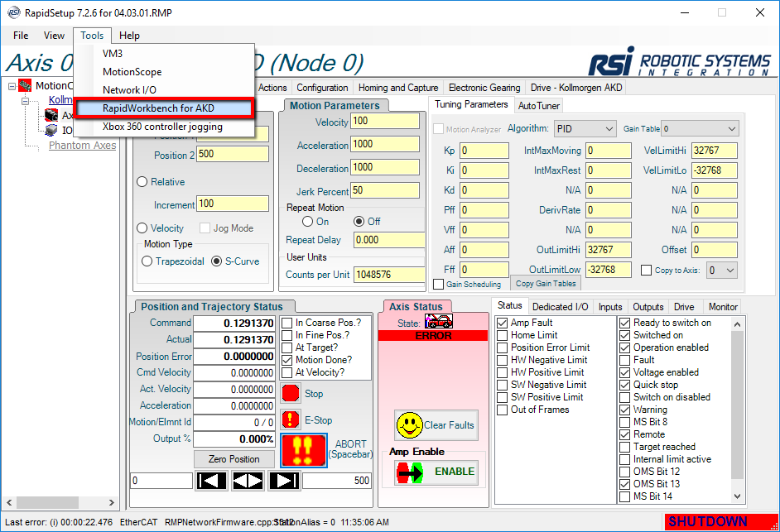Select MotionScope from Tools menu
Image resolution: width=780 pixels, height=532 pixels.
point(164,72)
